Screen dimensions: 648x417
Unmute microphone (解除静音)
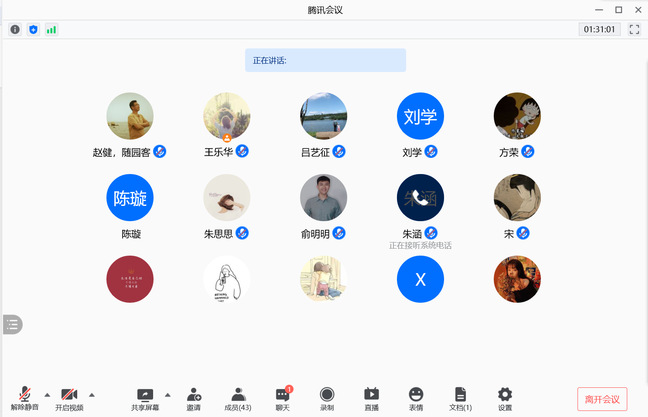(x=24, y=398)
